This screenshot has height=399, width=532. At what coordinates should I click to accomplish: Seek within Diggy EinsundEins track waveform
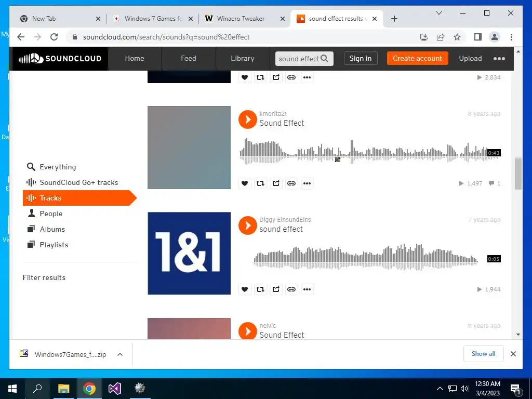pyautogui.click(x=370, y=257)
